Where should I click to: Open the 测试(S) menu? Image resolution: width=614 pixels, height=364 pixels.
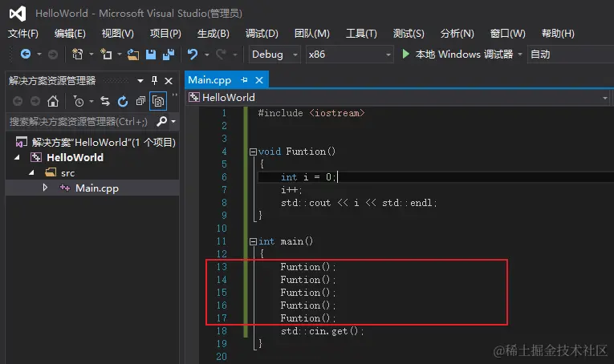[409, 34]
